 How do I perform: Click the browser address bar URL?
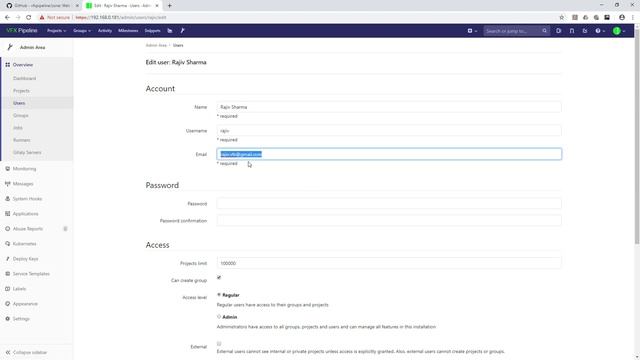pyautogui.click(x=121, y=18)
